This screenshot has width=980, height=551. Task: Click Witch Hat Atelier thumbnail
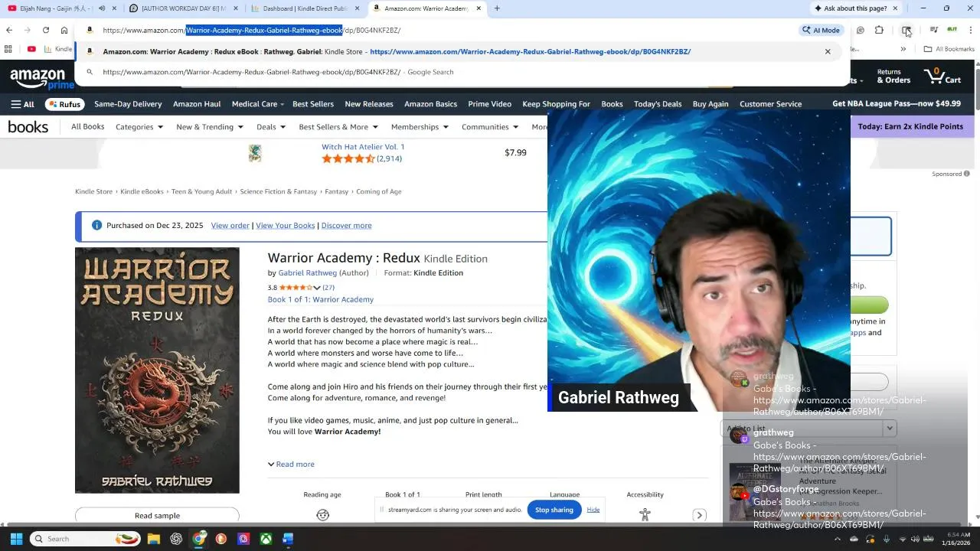(x=255, y=153)
